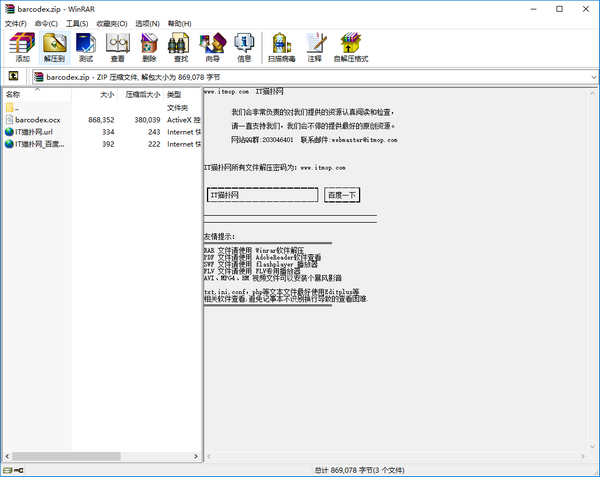Image resolution: width=600 pixels, height=477 pixels.
Task: Select the barcodex.ocx file name
Action: [x=38, y=120]
